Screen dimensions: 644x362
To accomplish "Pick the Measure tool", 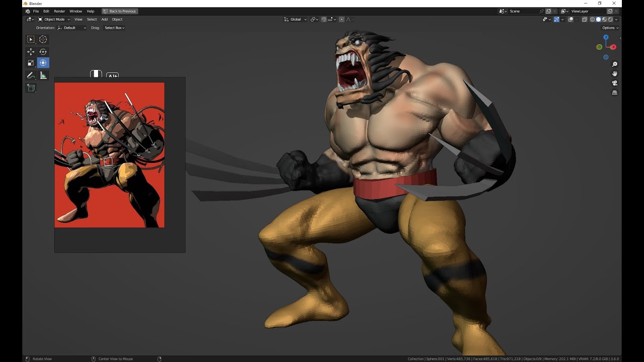I will coord(43,75).
